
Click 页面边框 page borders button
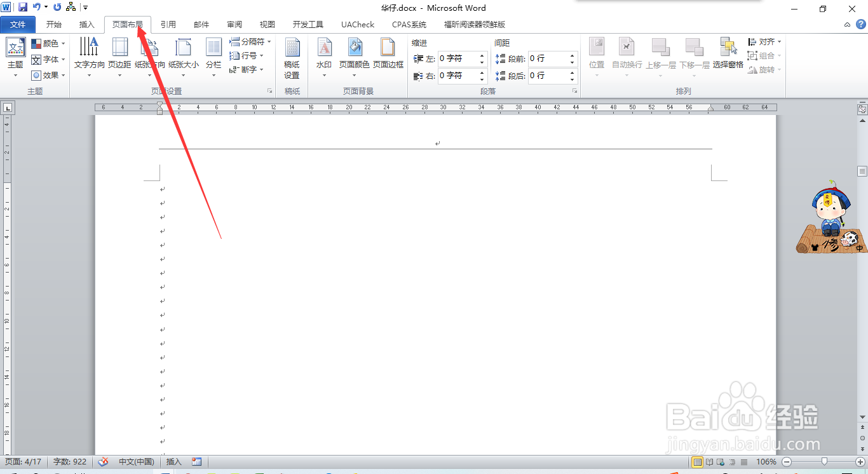(388, 54)
